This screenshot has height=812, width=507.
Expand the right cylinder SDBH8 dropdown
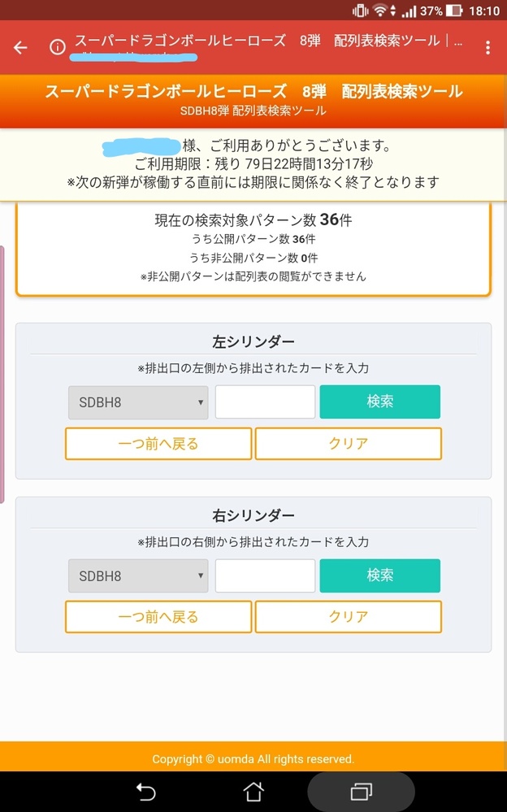tap(138, 576)
